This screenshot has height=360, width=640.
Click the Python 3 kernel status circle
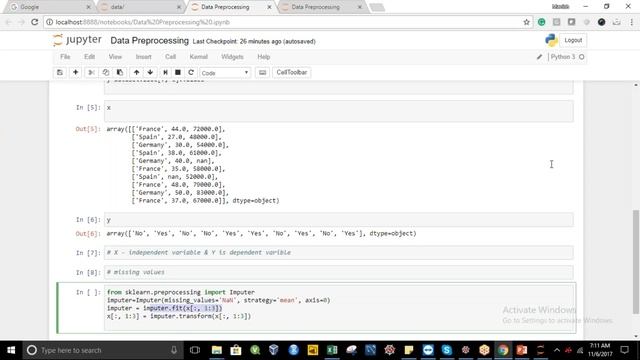pos(582,57)
